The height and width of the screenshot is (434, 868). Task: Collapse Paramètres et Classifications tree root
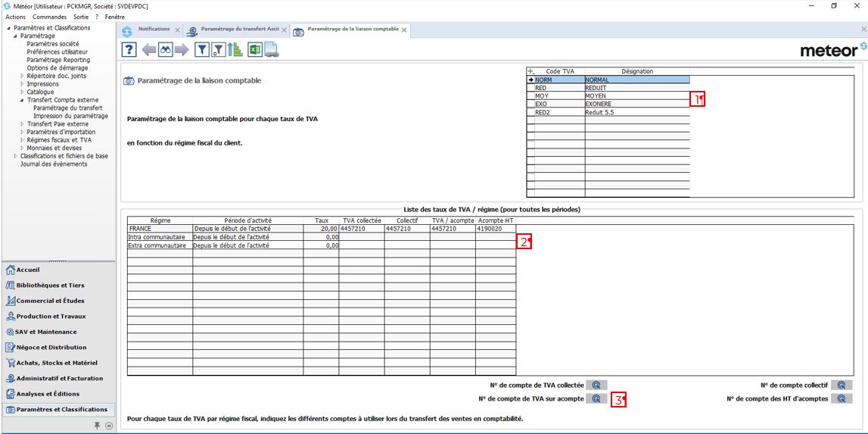(9, 28)
